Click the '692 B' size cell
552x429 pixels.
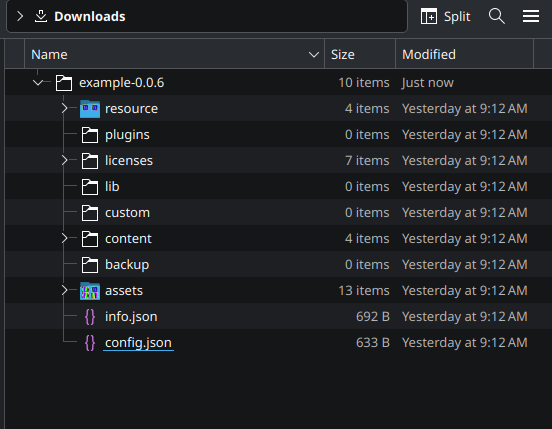click(373, 317)
